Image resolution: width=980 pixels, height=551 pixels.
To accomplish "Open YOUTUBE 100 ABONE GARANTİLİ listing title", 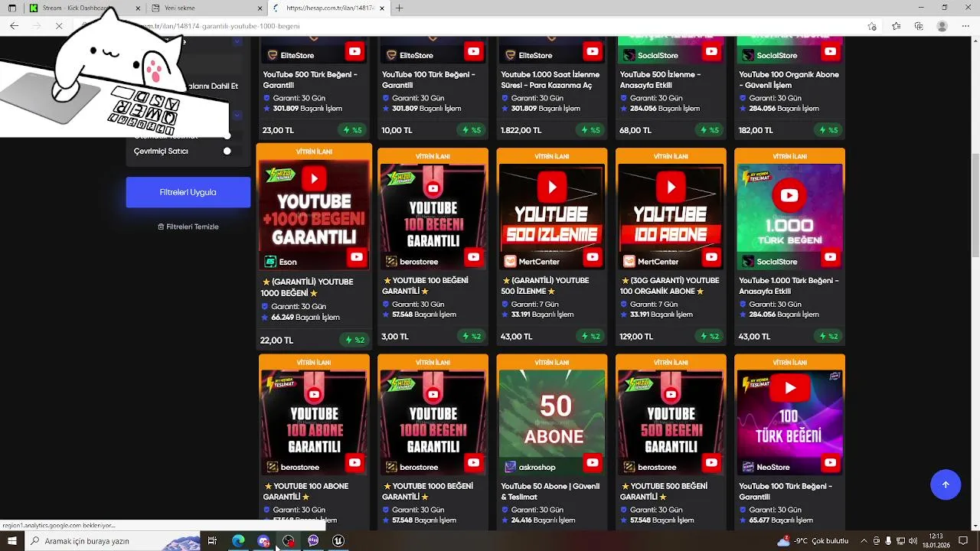I will coord(305,491).
